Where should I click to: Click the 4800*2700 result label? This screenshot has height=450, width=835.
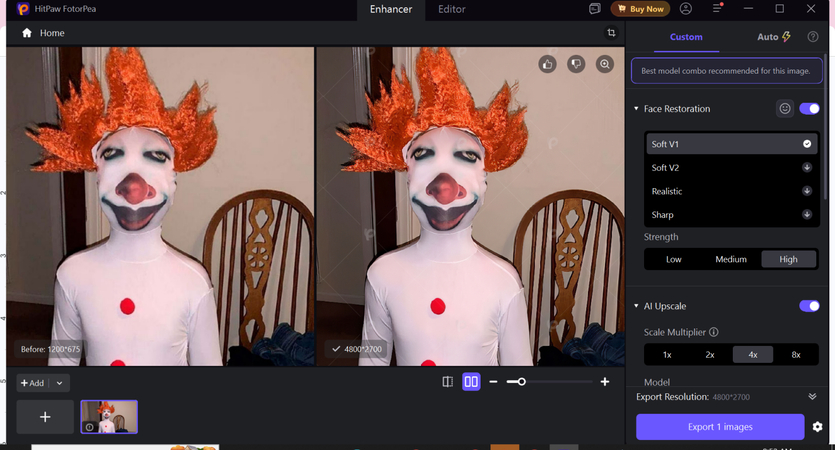[x=357, y=349]
